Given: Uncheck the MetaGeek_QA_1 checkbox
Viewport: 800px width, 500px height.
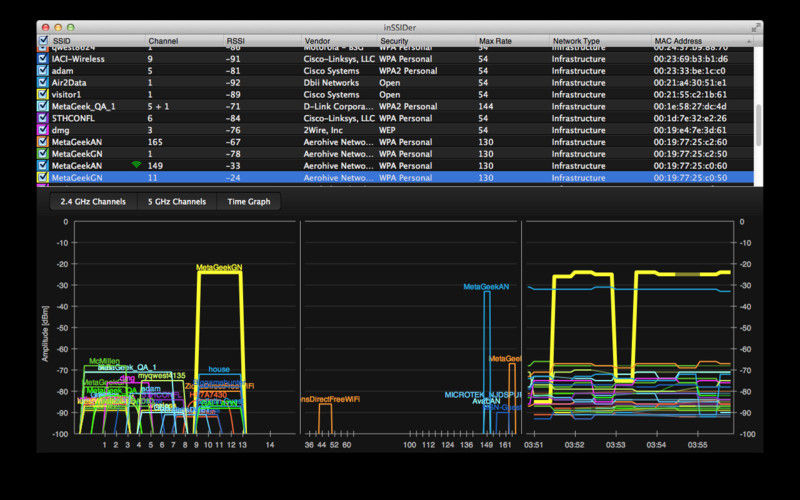Looking at the screenshot, I should pos(43,106).
